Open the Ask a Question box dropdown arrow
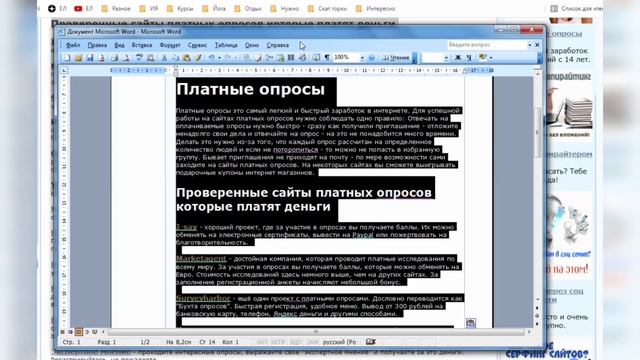 pyautogui.click(x=530, y=45)
